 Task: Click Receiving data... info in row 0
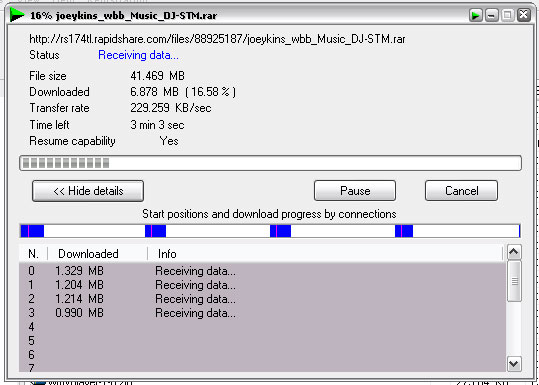click(196, 271)
